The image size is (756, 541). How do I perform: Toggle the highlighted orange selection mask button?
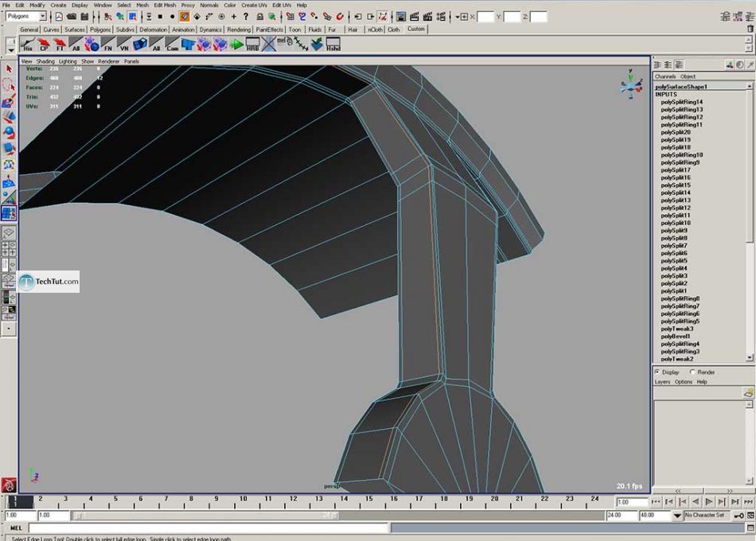[184, 17]
